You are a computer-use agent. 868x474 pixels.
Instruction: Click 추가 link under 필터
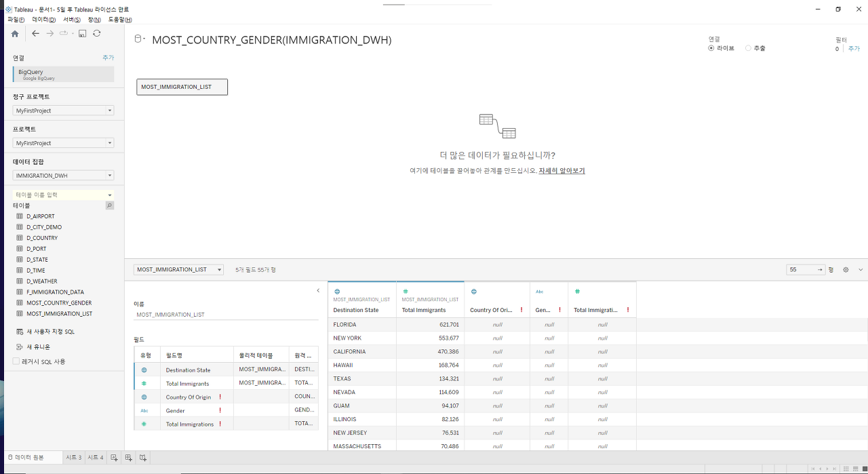[854, 49]
